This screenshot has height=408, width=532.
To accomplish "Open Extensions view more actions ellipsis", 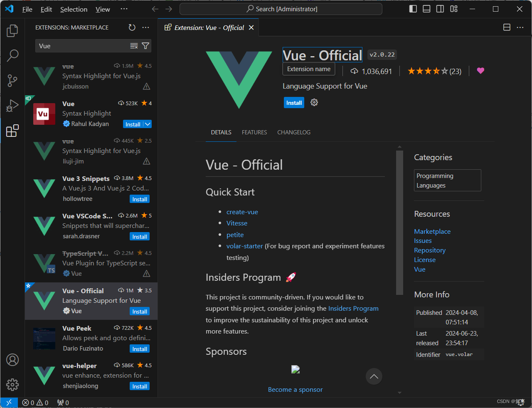I will click(x=145, y=27).
